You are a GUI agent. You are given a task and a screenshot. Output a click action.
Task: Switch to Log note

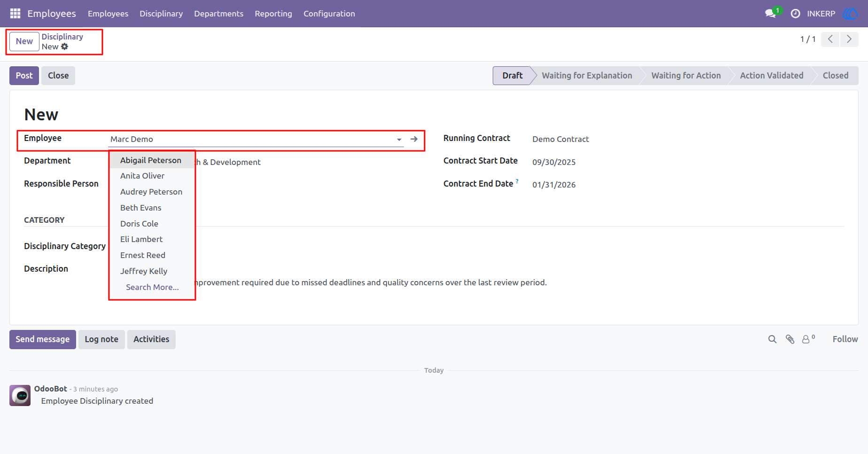click(x=101, y=339)
